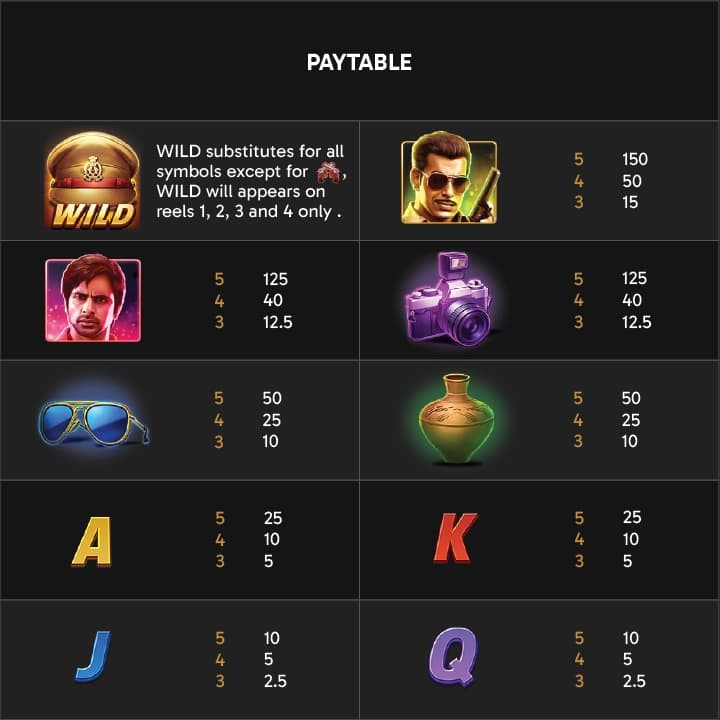Click the 150 payout for cop symbol
This screenshot has height=720, width=720.
click(634, 159)
